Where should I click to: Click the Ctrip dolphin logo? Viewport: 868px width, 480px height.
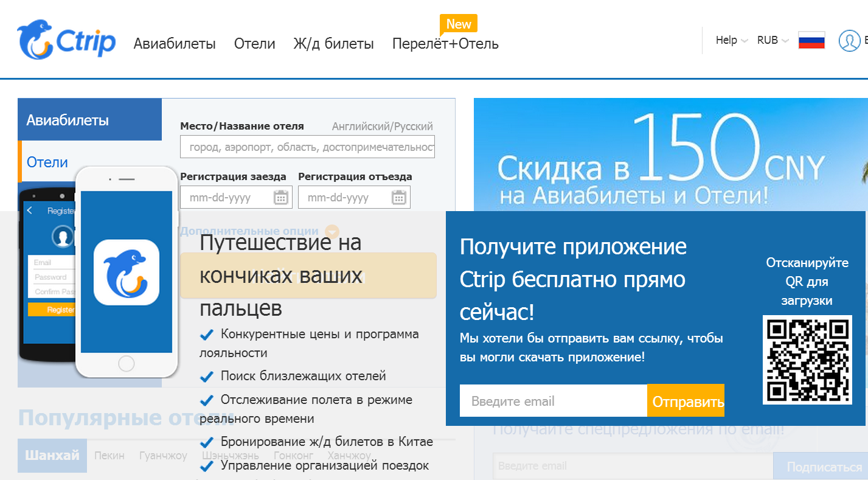(x=66, y=39)
